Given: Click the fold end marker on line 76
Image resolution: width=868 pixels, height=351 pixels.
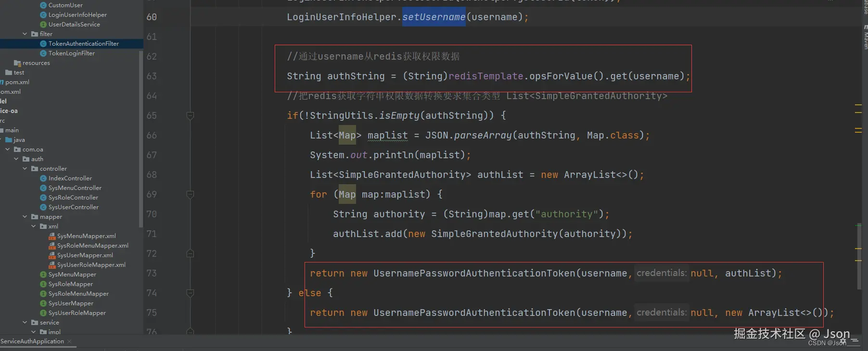Looking at the screenshot, I should coord(190,331).
